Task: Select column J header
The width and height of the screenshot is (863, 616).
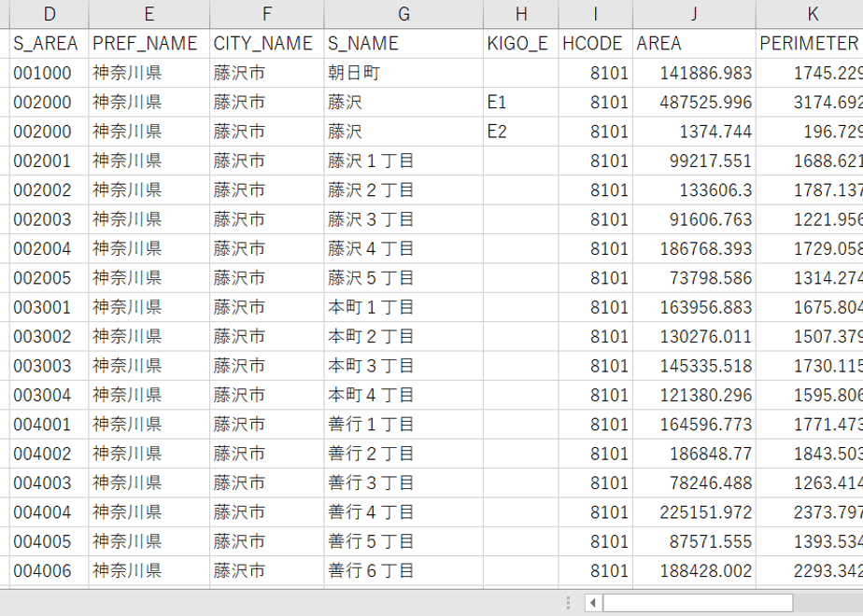Action: coord(694,14)
